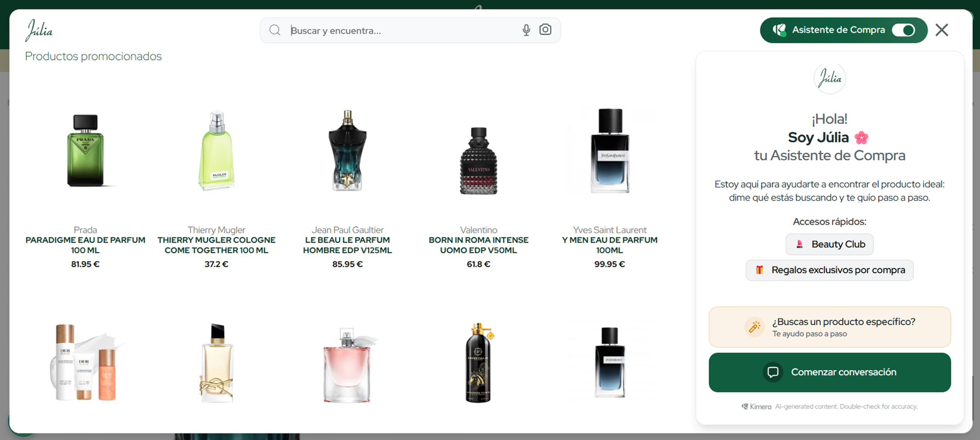The image size is (980, 440).
Task: Click the Kimera assistant icon in green header button
Action: 779,30
